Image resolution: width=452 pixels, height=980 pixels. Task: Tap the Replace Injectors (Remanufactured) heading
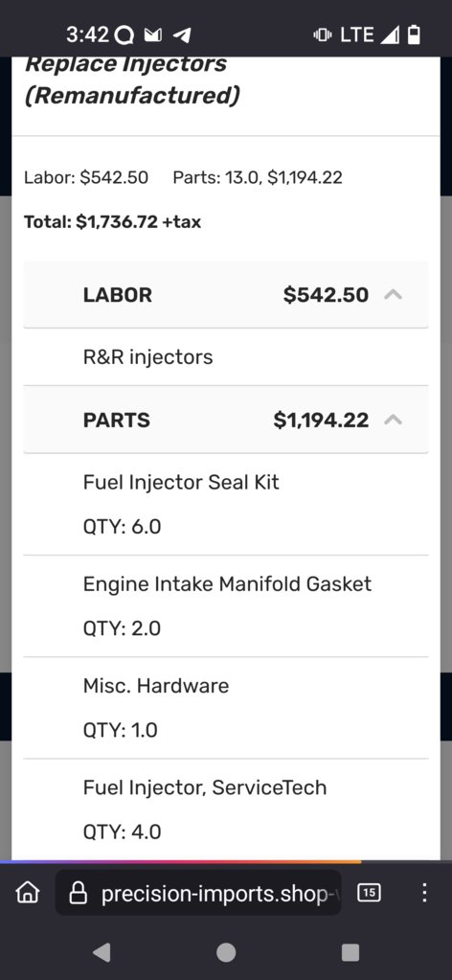tap(132, 80)
